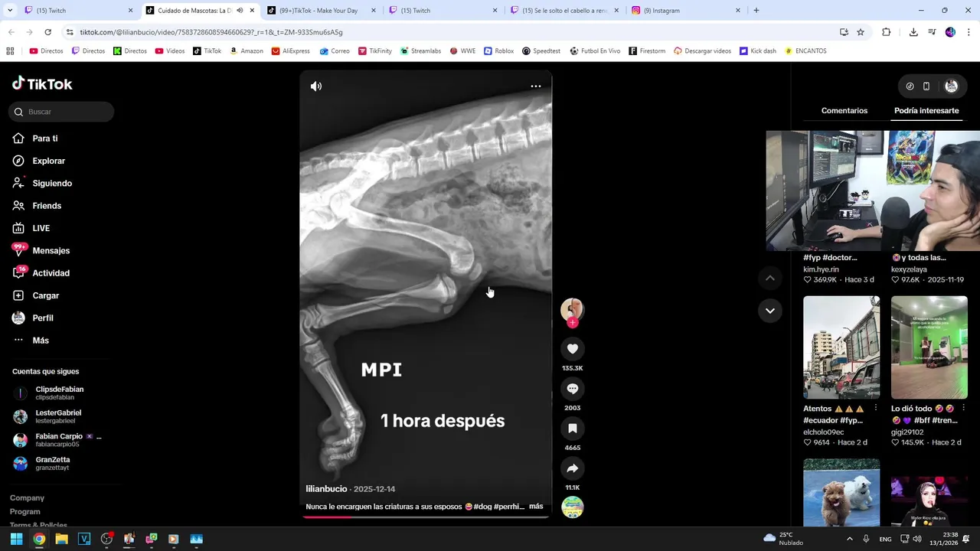Click the TikTok logo
The height and width of the screenshot is (551, 980).
[x=42, y=83]
